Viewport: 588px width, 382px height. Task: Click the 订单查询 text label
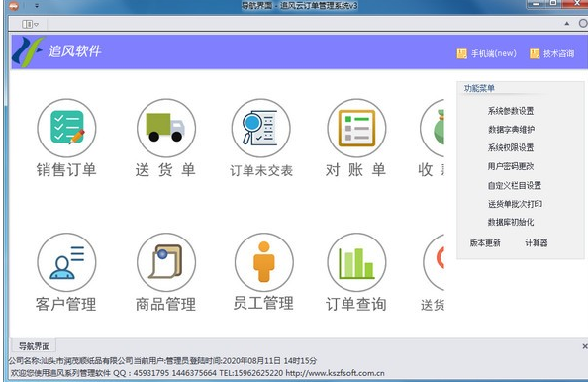[356, 304]
